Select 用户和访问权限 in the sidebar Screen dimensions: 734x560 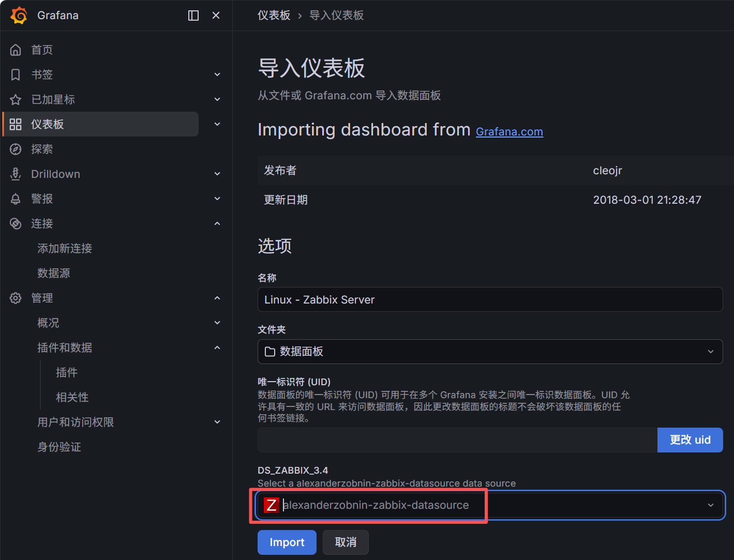76,422
